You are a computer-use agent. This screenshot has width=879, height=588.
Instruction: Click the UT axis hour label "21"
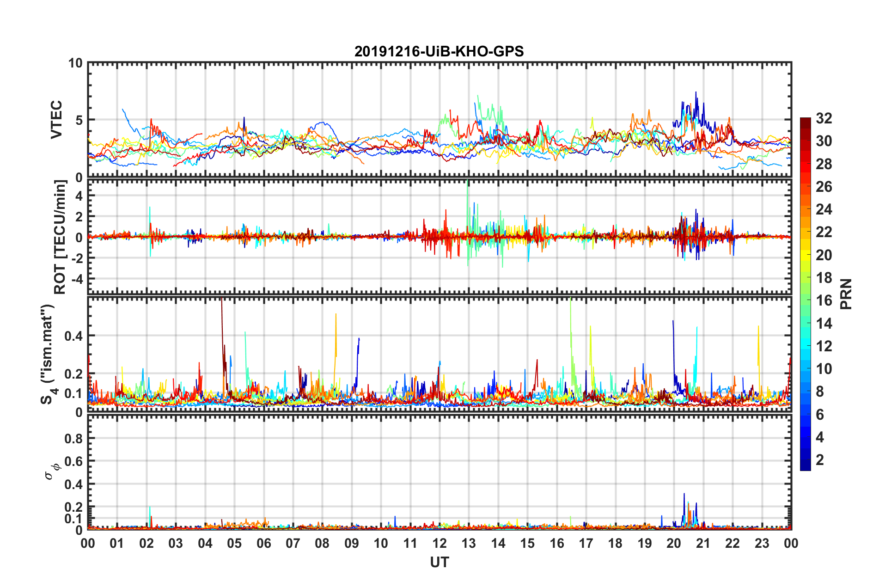pyautogui.click(x=703, y=543)
